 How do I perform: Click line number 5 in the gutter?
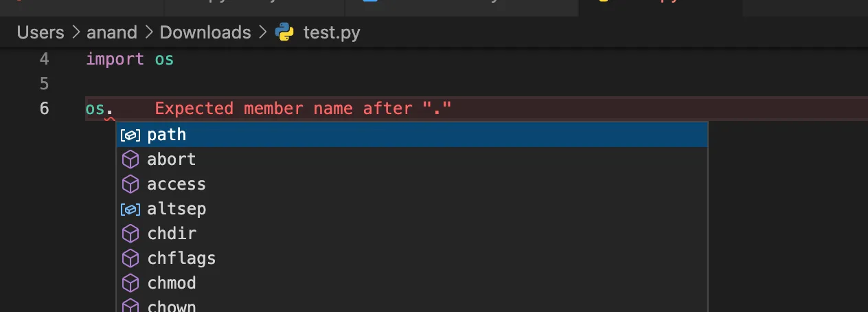pos(45,84)
